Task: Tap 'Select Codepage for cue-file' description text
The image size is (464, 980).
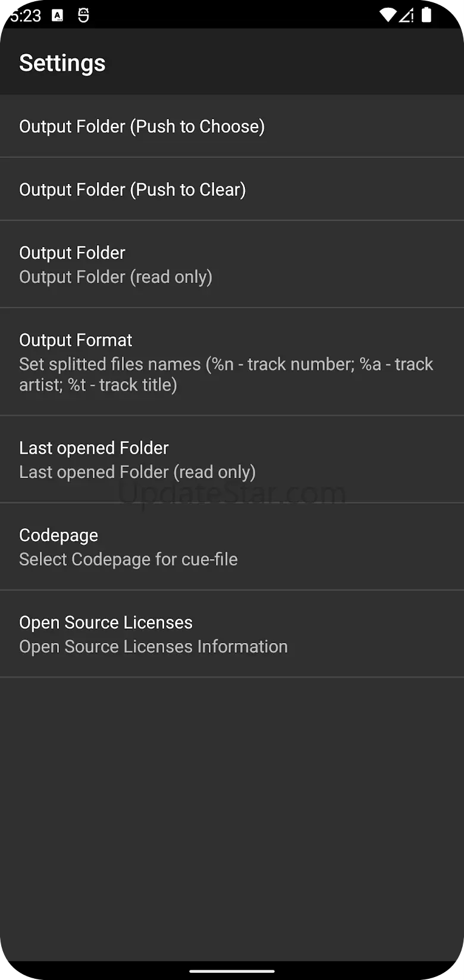Action: coord(128,560)
